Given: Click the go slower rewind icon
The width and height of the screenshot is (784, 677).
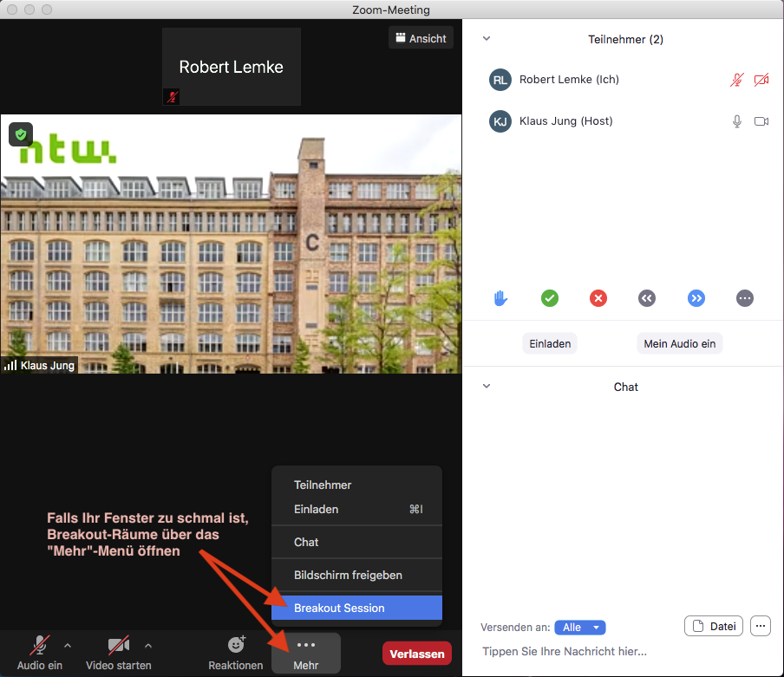Looking at the screenshot, I should [646, 298].
